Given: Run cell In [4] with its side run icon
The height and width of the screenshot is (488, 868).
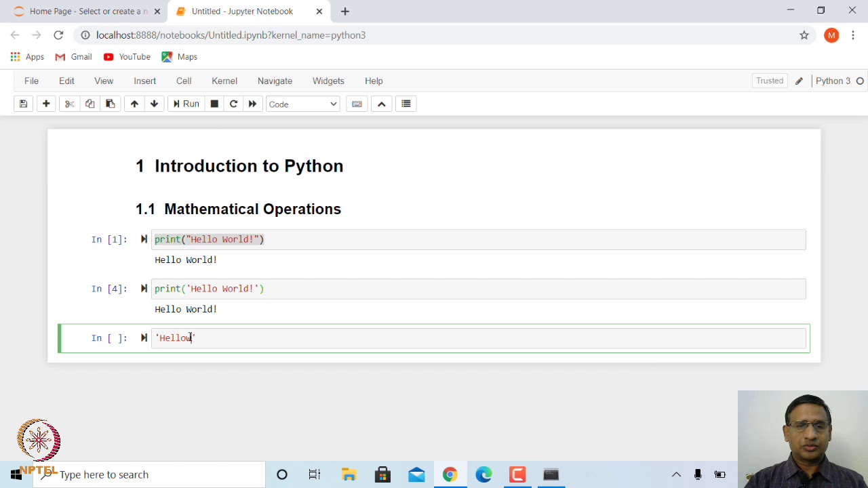Looking at the screenshot, I should [x=144, y=289].
